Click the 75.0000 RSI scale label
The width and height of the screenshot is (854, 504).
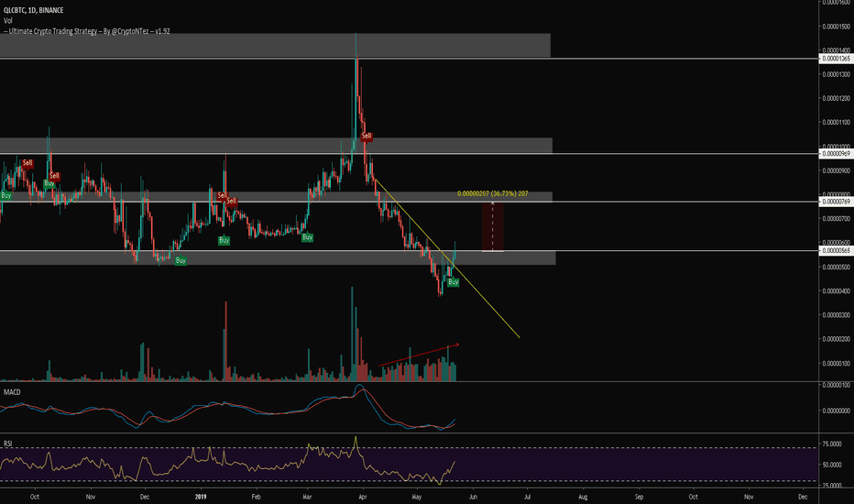(832, 444)
